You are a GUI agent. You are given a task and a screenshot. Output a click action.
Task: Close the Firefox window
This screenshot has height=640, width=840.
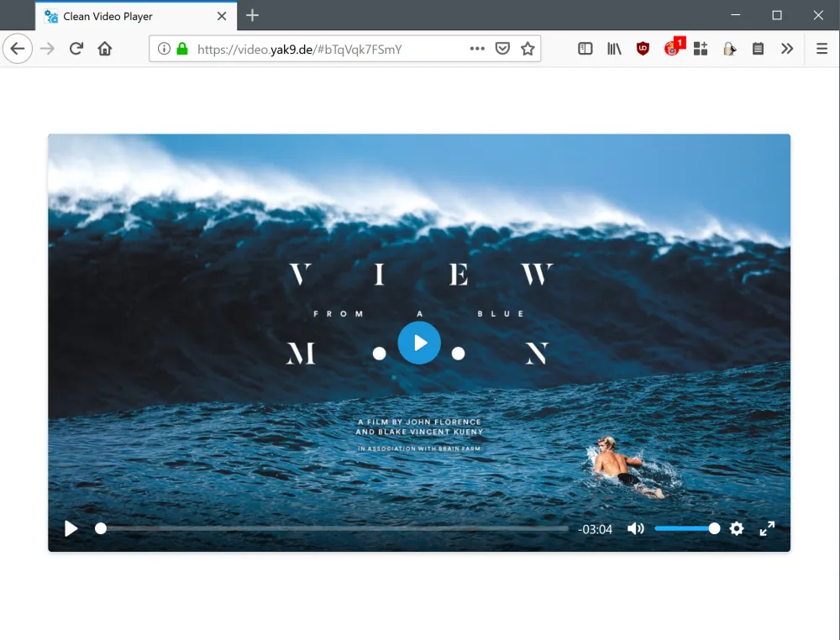(x=818, y=15)
